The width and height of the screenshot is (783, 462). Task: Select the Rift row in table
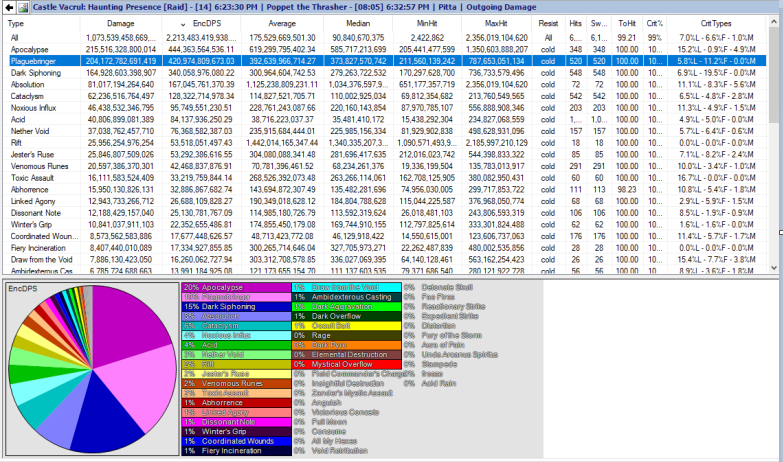tap(386, 143)
